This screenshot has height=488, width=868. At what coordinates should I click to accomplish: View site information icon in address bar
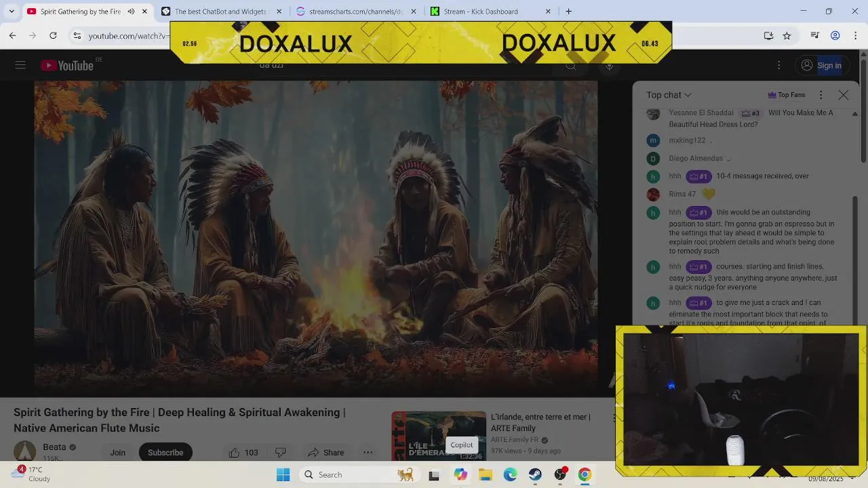77,36
